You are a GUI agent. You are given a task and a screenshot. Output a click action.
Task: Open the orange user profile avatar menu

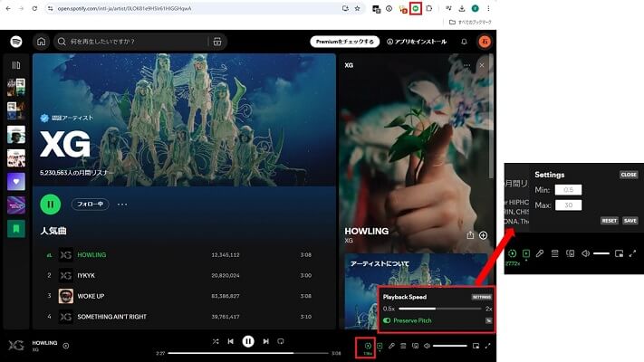(485, 42)
